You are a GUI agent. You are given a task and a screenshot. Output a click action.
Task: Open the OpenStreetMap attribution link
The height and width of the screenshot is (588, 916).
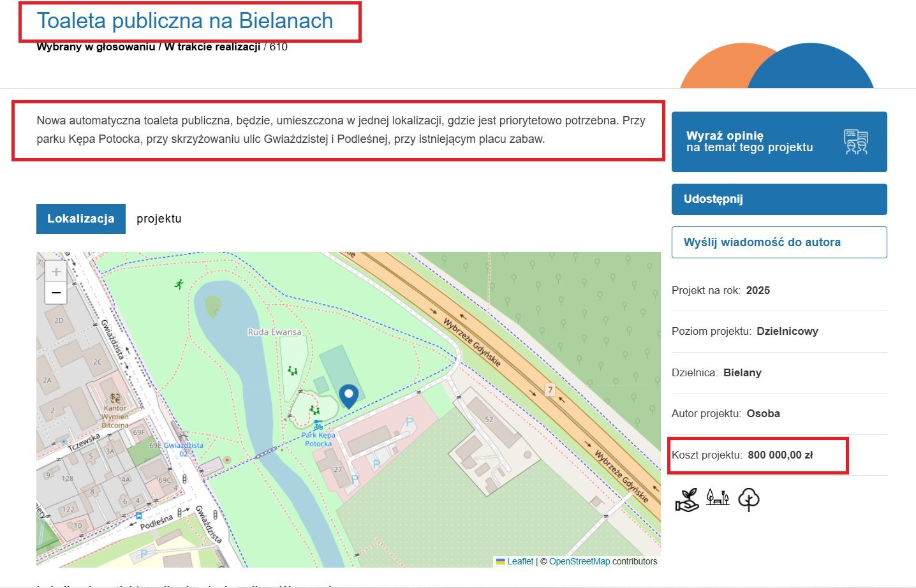click(x=579, y=561)
